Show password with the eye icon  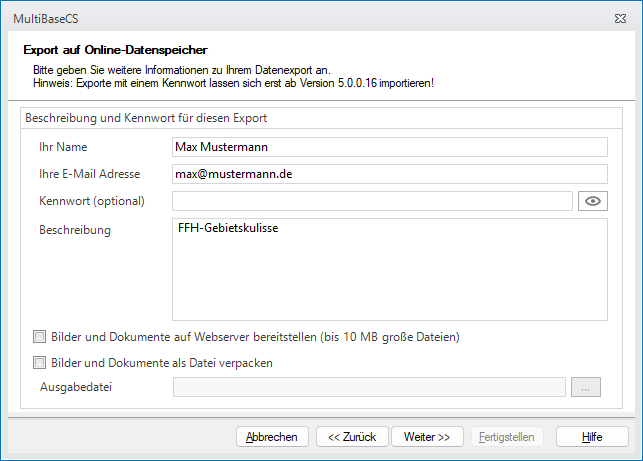tap(593, 201)
